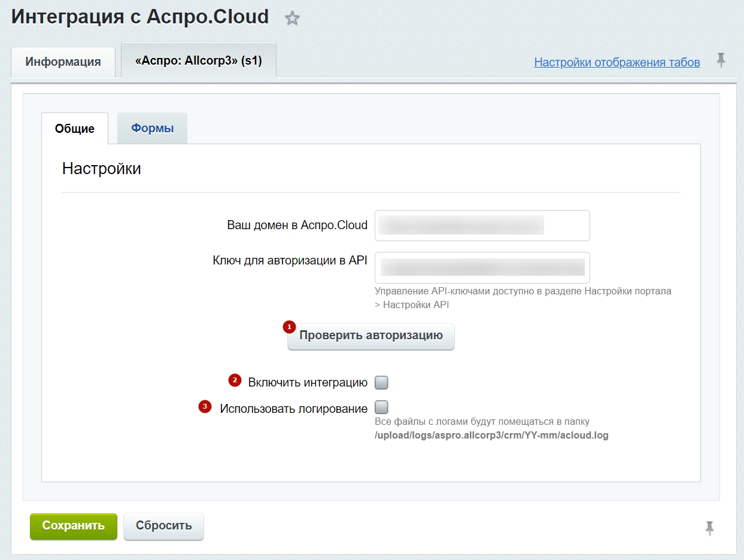Click the Ваш домен в Аспро.Cloud field
Viewport: 744px width, 560px height.
pyautogui.click(x=482, y=226)
